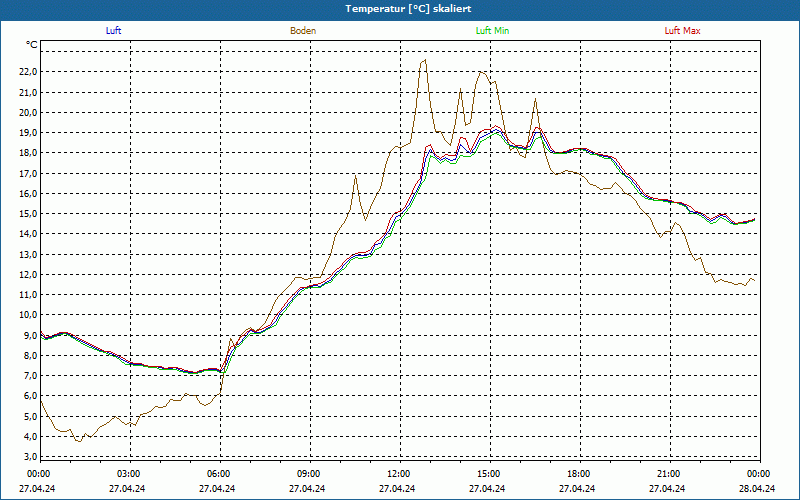Image resolution: width=800 pixels, height=500 pixels.
Task: Select the 18,0 y-axis value label
Action: 26,153
